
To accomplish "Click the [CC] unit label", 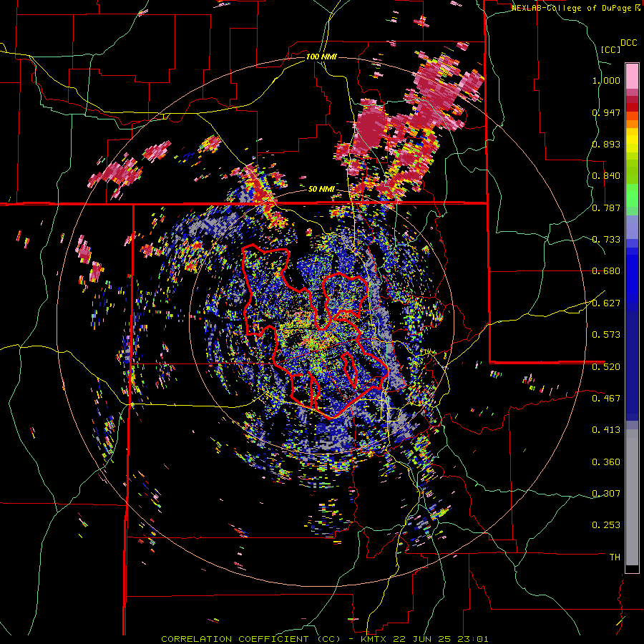I will point(610,49).
